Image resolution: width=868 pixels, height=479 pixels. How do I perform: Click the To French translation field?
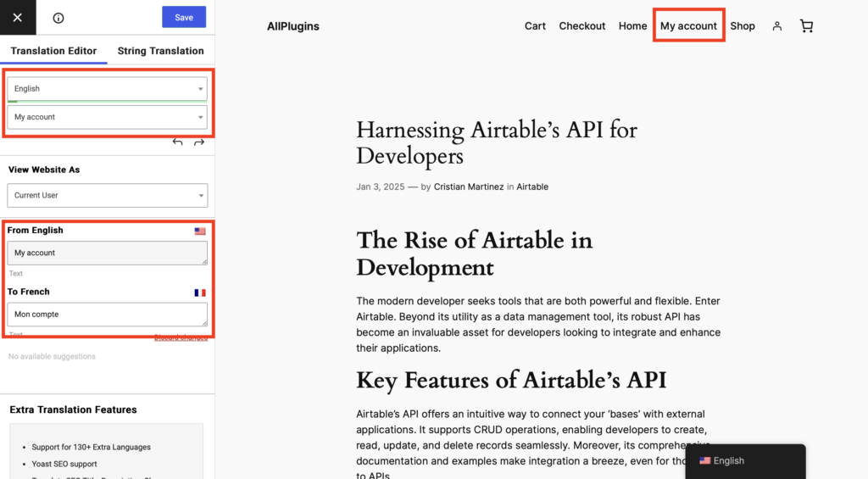click(x=108, y=314)
